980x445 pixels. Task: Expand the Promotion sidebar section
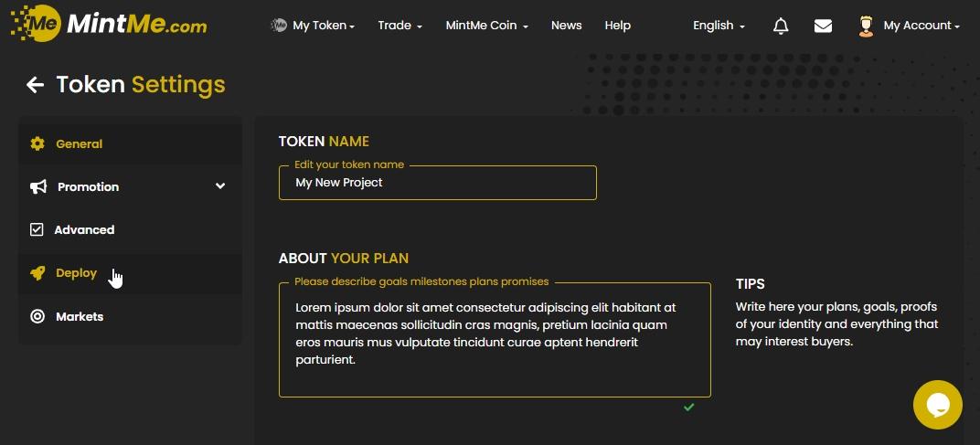point(219,186)
